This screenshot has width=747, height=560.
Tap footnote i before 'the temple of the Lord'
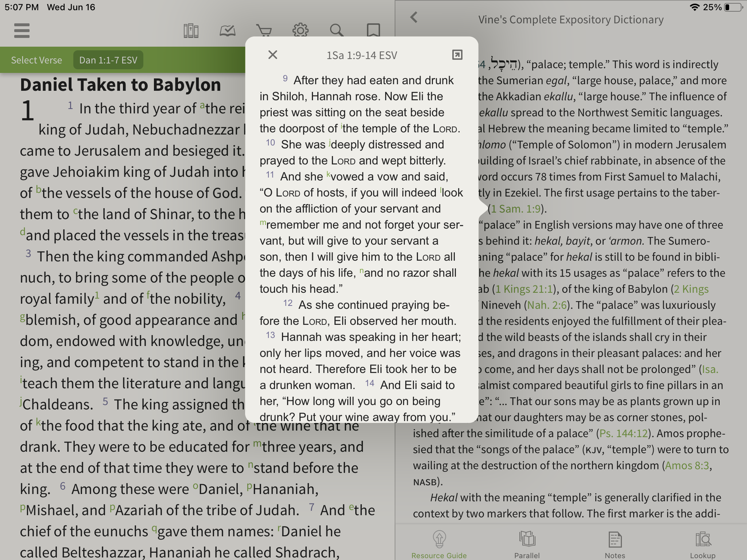coord(341,126)
